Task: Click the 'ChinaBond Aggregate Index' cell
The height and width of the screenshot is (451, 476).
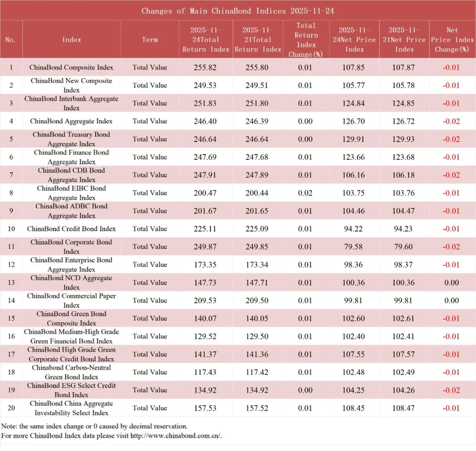Action: (71, 121)
